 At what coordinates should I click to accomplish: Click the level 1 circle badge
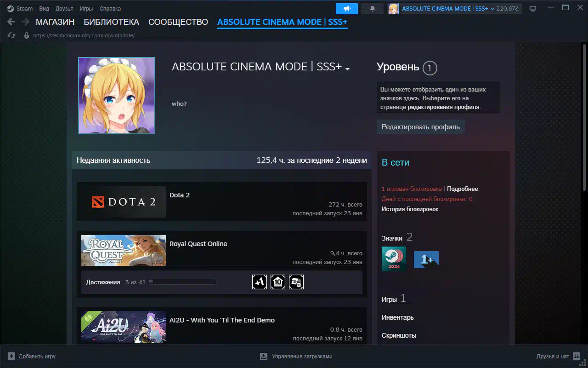click(x=430, y=68)
